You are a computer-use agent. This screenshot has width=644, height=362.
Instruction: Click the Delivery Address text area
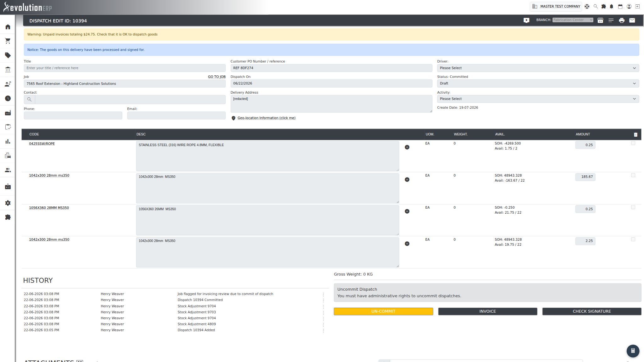pyautogui.click(x=331, y=104)
